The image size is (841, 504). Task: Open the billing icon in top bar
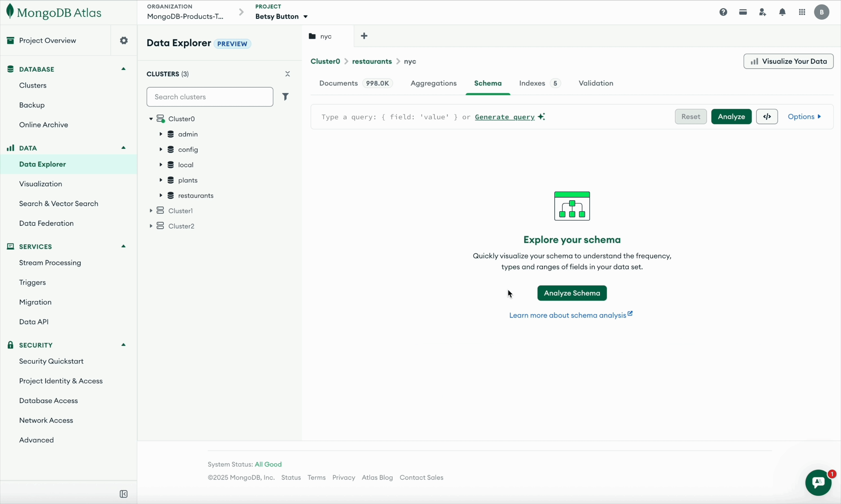coord(743,12)
